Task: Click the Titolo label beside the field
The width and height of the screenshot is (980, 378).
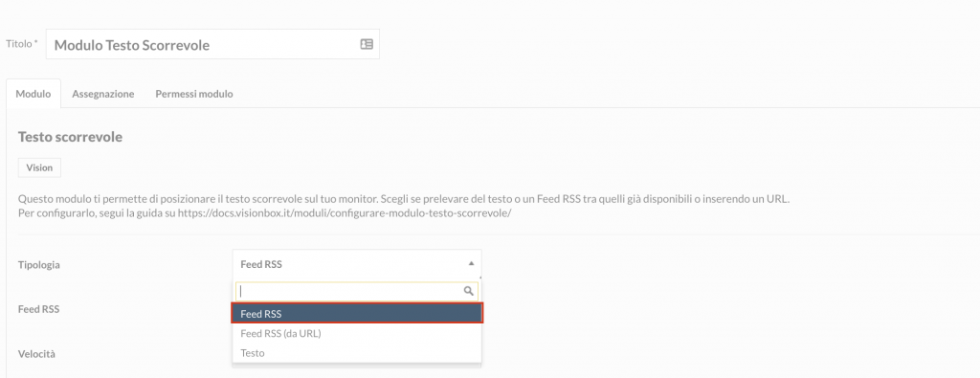Action: (22, 44)
